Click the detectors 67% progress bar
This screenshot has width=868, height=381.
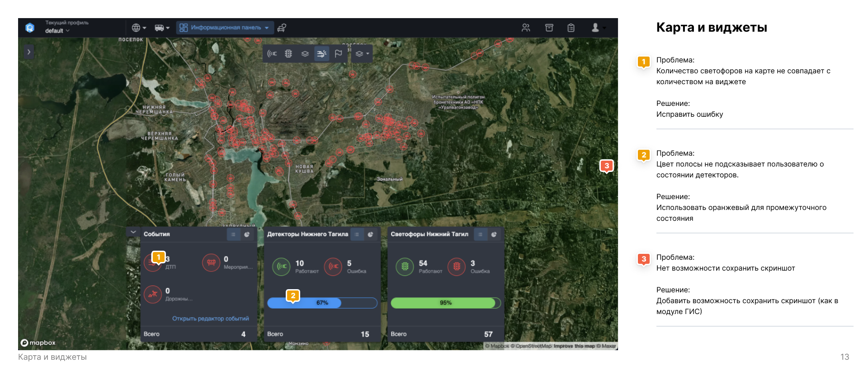pos(322,303)
